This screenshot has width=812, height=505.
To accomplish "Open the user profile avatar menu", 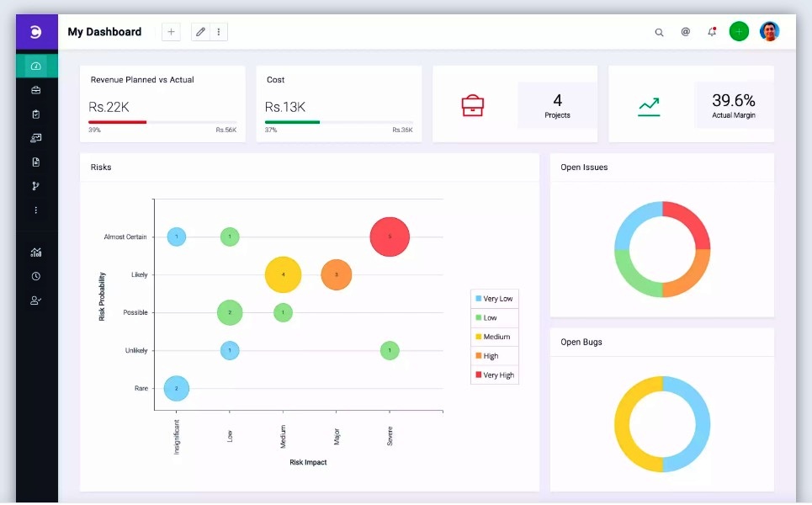I will click(769, 32).
